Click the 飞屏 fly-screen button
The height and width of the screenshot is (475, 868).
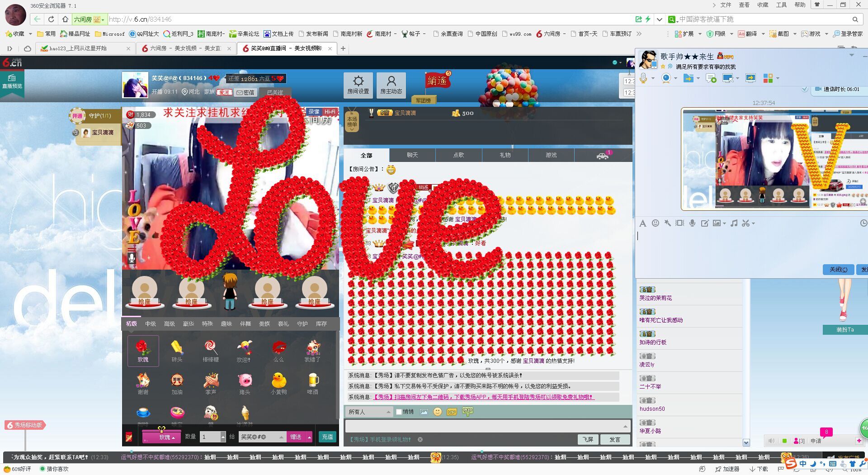588,439
